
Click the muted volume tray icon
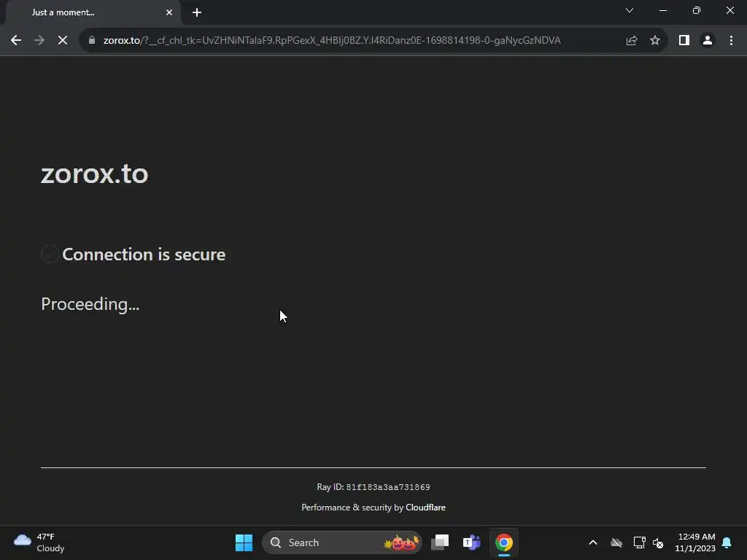pos(658,542)
